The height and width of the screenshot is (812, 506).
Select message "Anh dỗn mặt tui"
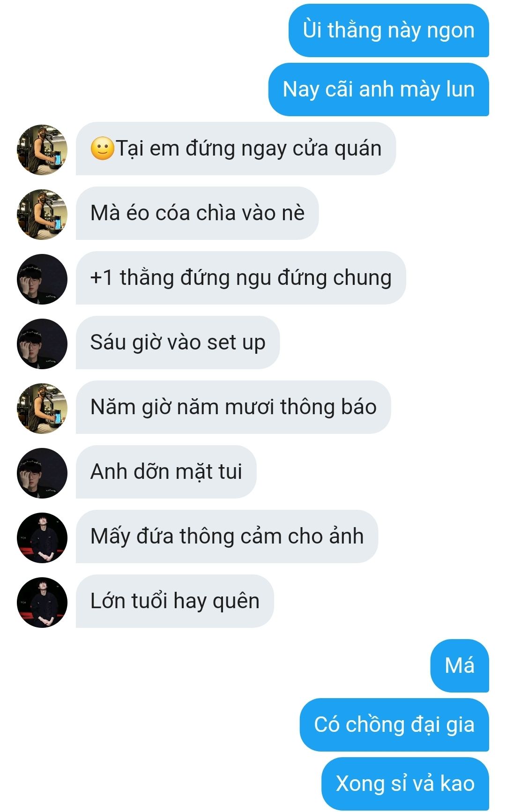[166, 472]
